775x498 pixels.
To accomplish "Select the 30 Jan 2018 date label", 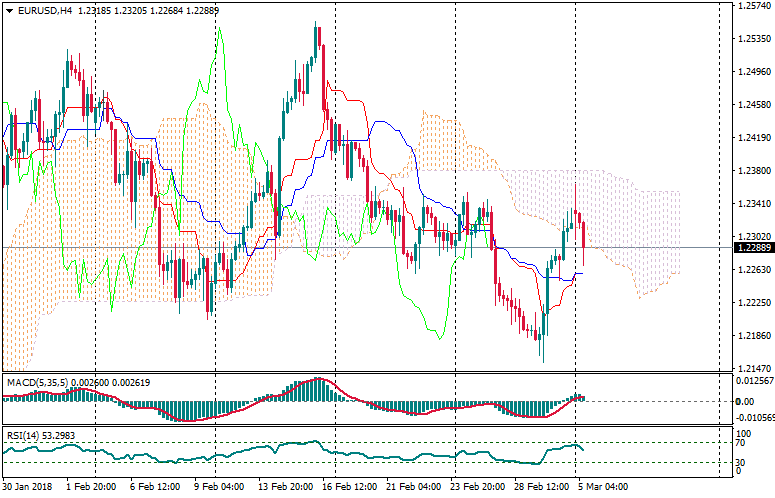I will coord(27,487).
